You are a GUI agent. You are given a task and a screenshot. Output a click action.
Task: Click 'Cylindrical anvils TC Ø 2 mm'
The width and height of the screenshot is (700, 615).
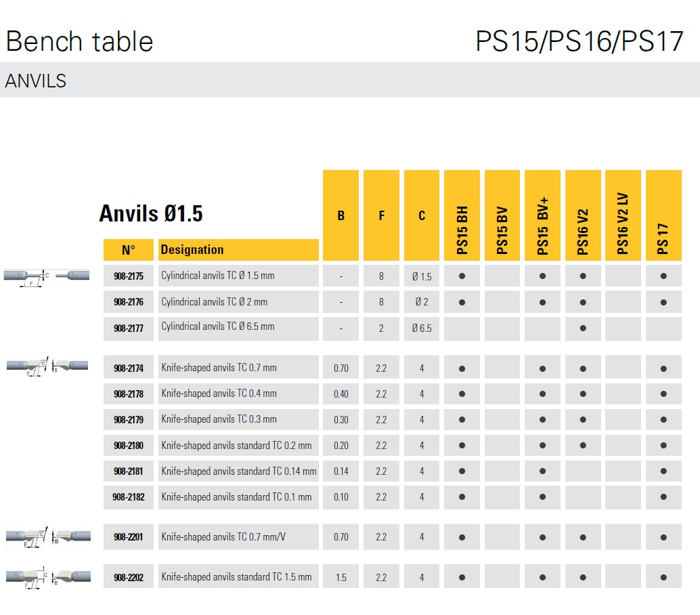click(x=215, y=302)
